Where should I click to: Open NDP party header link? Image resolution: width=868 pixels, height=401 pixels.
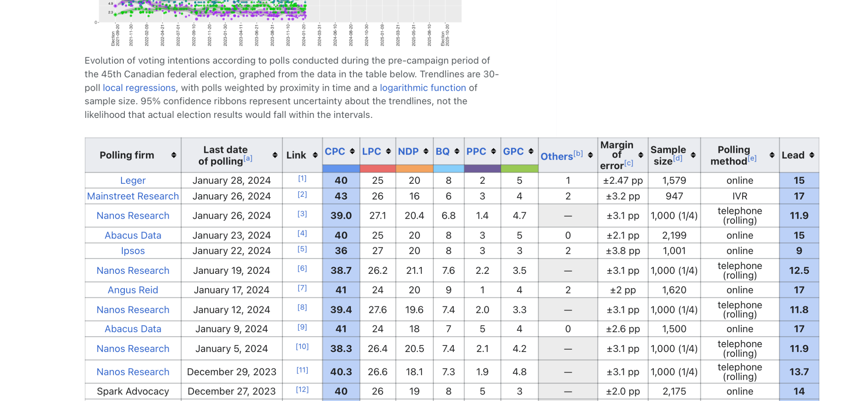pyautogui.click(x=408, y=151)
